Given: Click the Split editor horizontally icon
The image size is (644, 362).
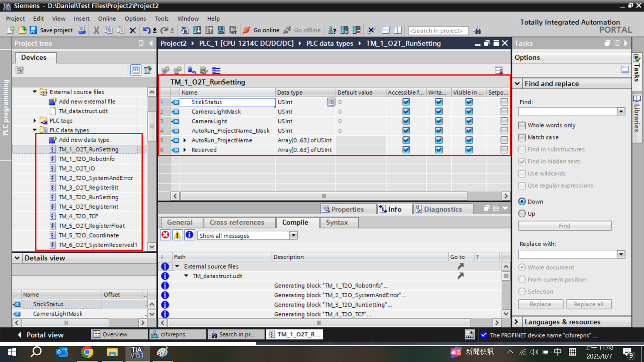Looking at the screenshot, I should (386, 30).
